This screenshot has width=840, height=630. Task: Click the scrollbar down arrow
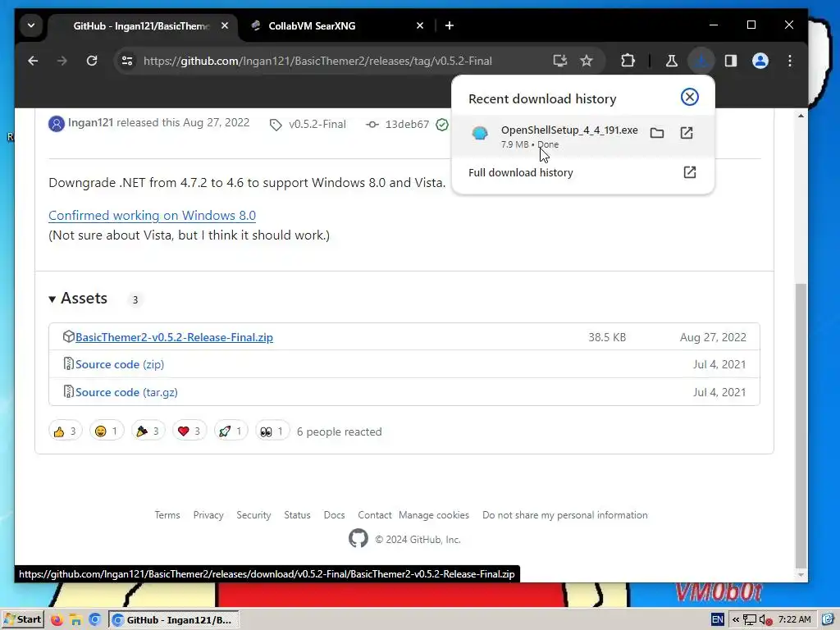click(x=801, y=575)
